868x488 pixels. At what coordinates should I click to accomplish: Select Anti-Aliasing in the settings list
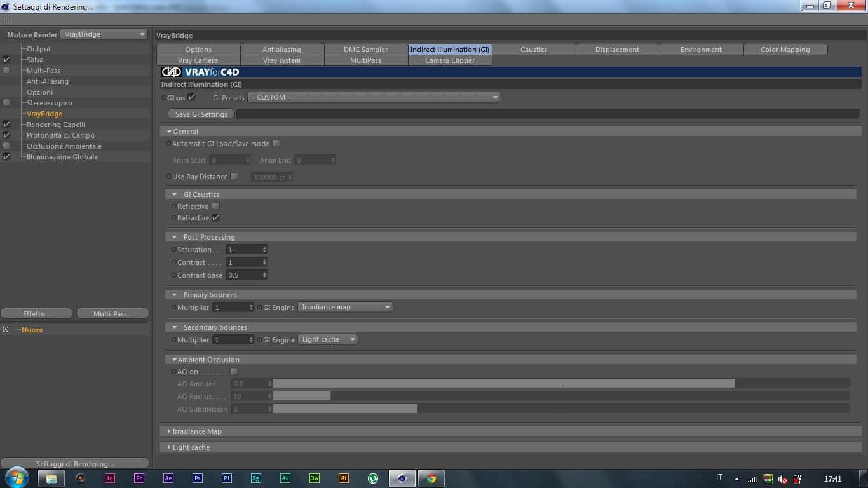48,81
